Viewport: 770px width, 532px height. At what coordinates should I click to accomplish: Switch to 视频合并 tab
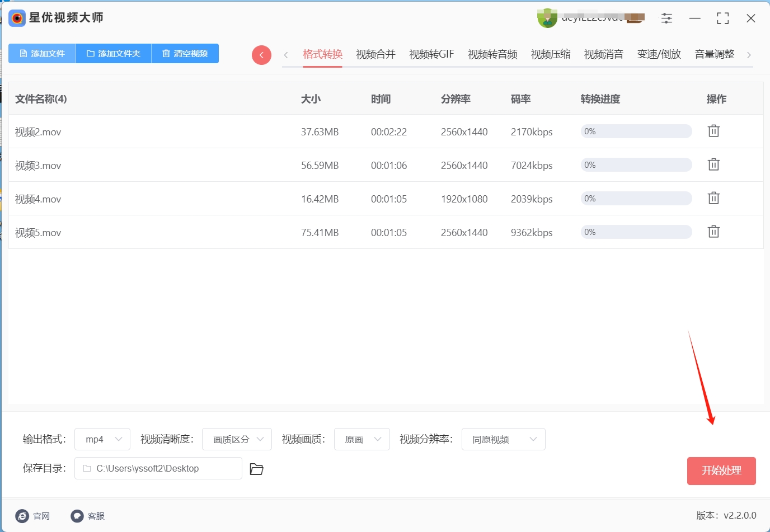pyautogui.click(x=375, y=54)
